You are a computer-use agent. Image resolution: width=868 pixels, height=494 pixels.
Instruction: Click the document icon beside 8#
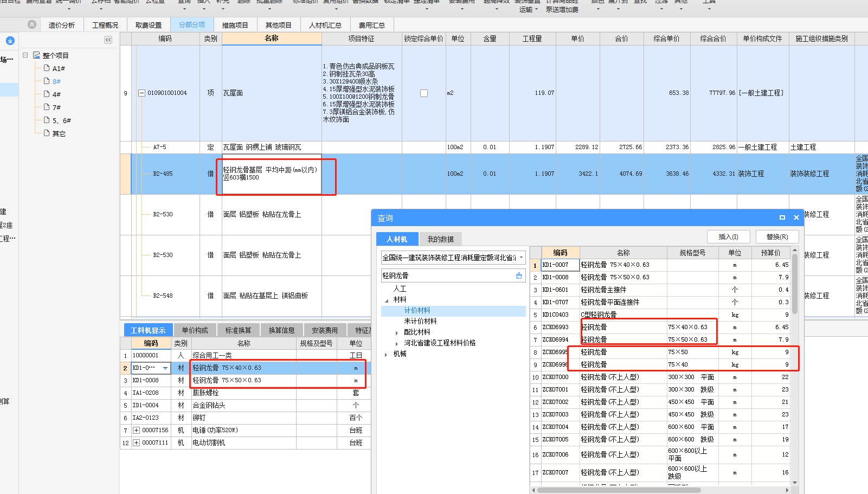tap(47, 81)
